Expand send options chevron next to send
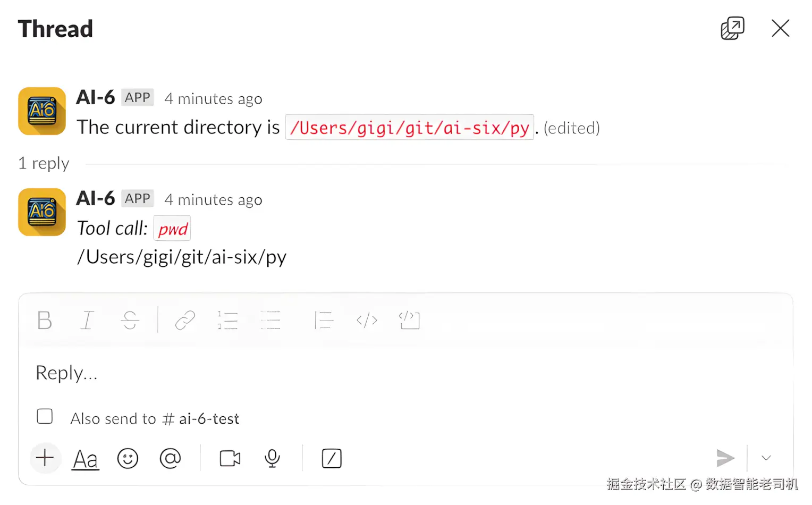The height and width of the screenshot is (505, 812). pos(766,458)
